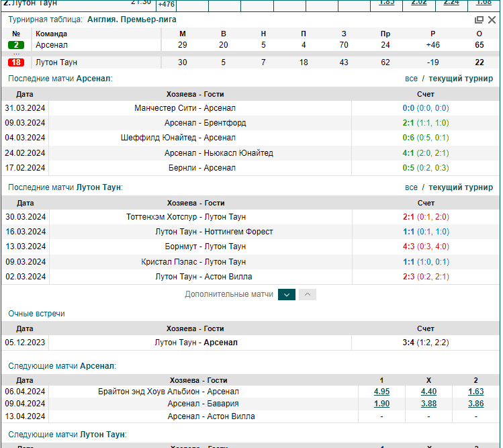Click Арсенал points value 65

pyautogui.click(x=479, y=45)
